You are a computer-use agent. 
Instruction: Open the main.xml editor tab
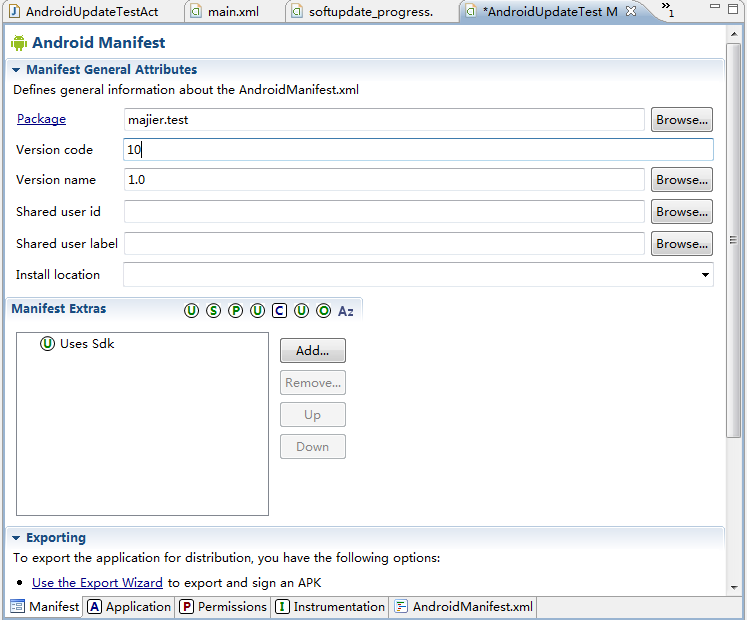(232, 11)
